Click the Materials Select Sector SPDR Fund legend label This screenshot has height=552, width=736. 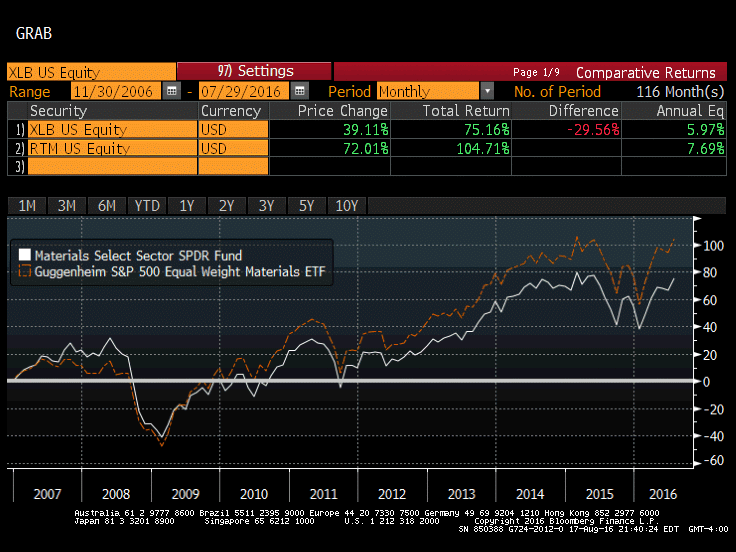[138, 255]
